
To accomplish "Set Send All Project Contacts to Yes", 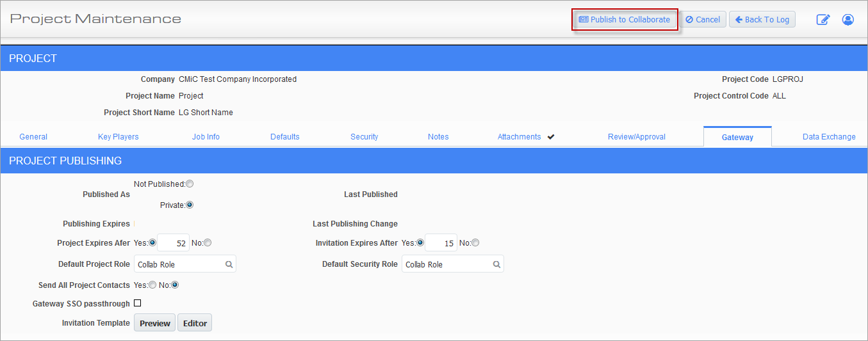I will click(152, 285).
